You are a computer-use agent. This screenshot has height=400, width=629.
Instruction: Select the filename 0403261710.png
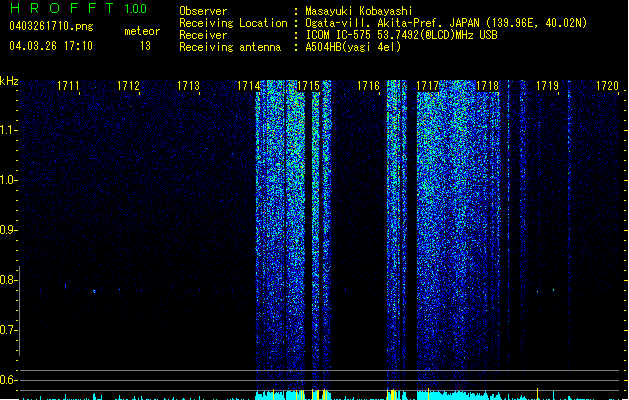pyautogui.click(x=51, y=26)
